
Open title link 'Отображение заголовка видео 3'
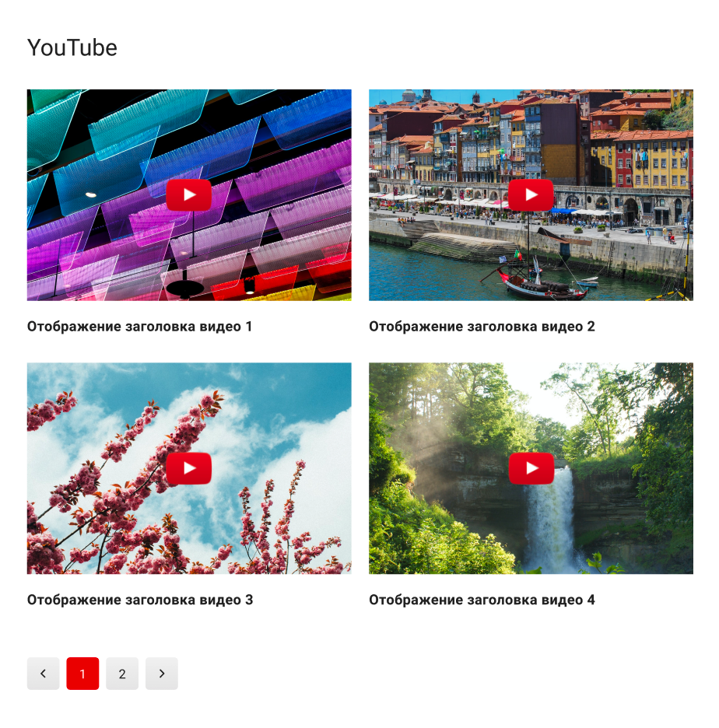tap(140, 600)
